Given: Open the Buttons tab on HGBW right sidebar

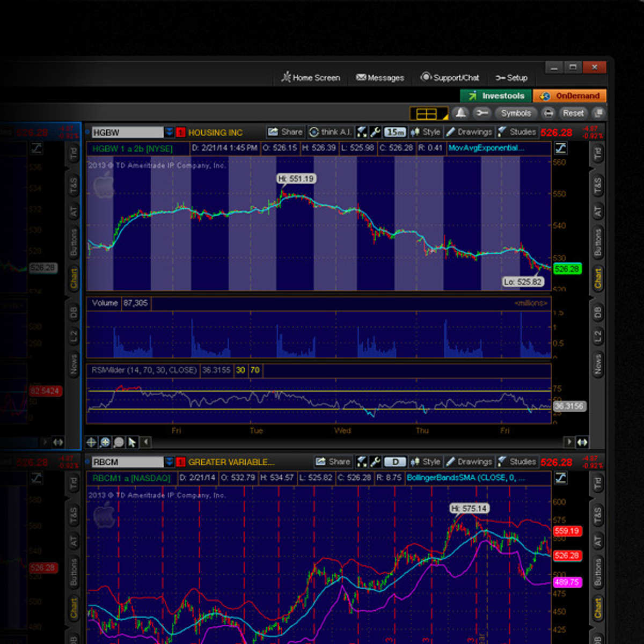Looking at the screenshot, I should 597,241.
